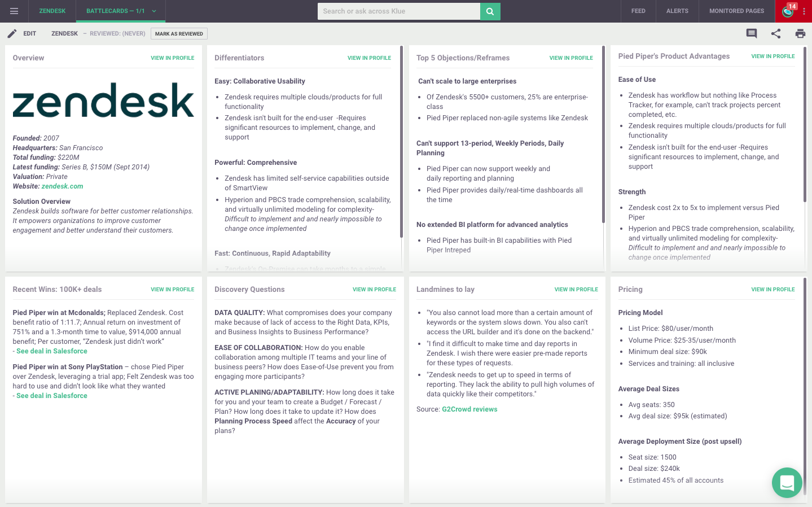Expand the Battlecards dropdown arrow
The width and height of the screenshot is (812, 507).
(x=154, y=11)
